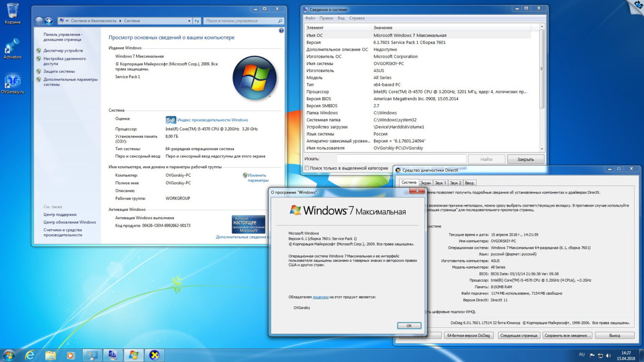Open the recent pages arrow beside navigation buttons

(x=55, y=21)
